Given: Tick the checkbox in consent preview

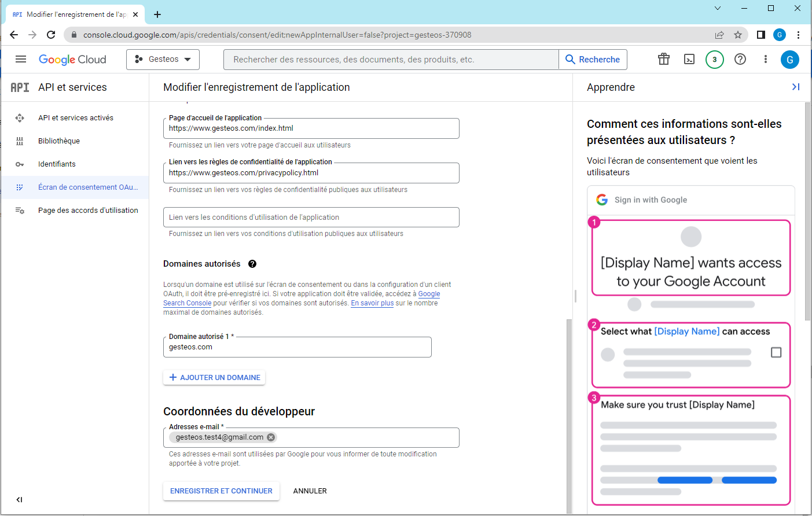Looking at the screenshot, I should (x=776, y=352).
